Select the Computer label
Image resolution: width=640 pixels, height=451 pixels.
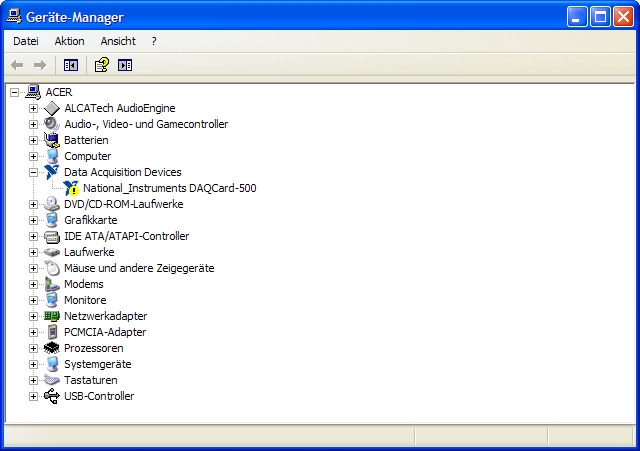(x=87, y=156)
